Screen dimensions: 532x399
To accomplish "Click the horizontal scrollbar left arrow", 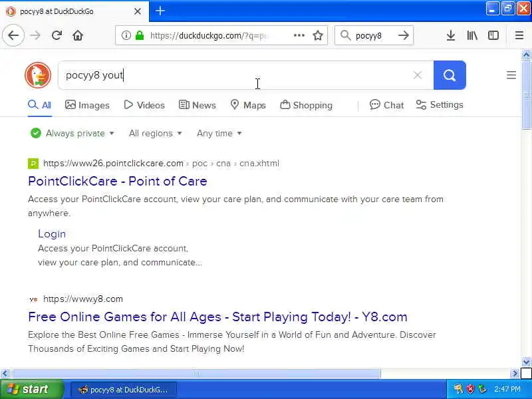I will (x=5, y=374).
